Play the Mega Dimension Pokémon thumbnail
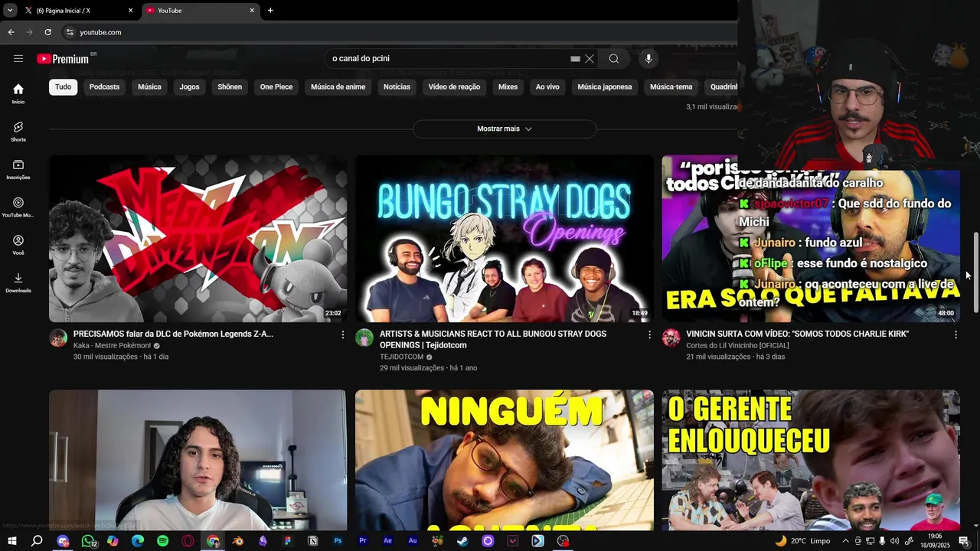Screen dimensions: 980x551 click(198, 239)
